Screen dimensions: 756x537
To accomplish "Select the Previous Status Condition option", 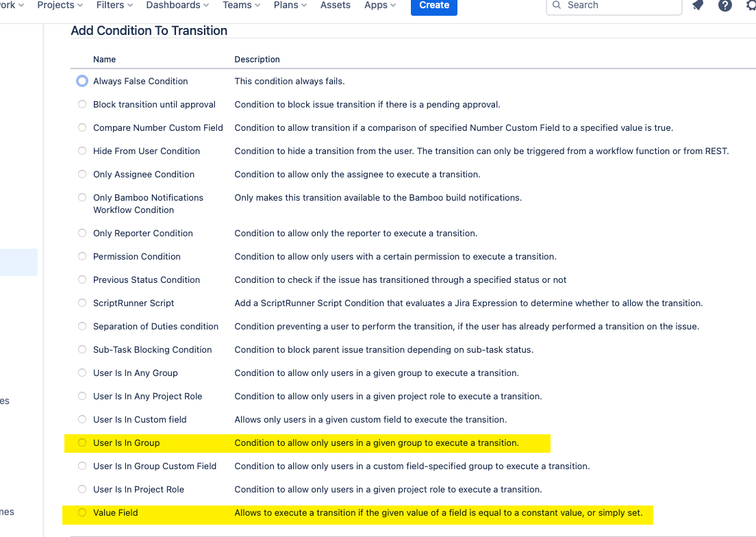I will click(81, 279).
